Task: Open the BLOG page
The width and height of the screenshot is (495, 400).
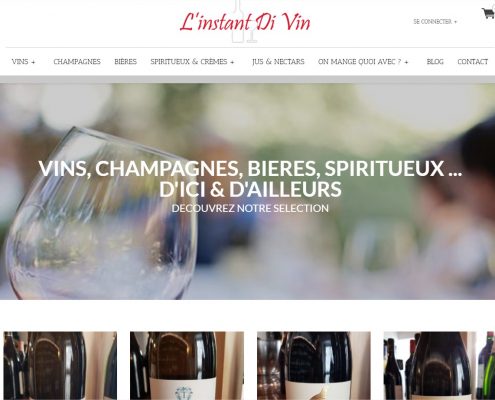Action: 435,62
